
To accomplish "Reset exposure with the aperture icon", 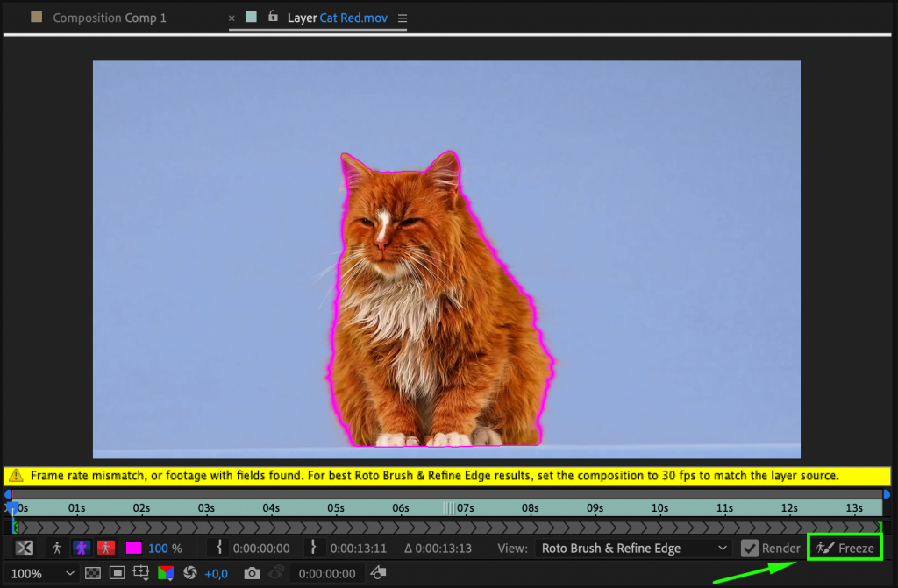I will 189,574.
